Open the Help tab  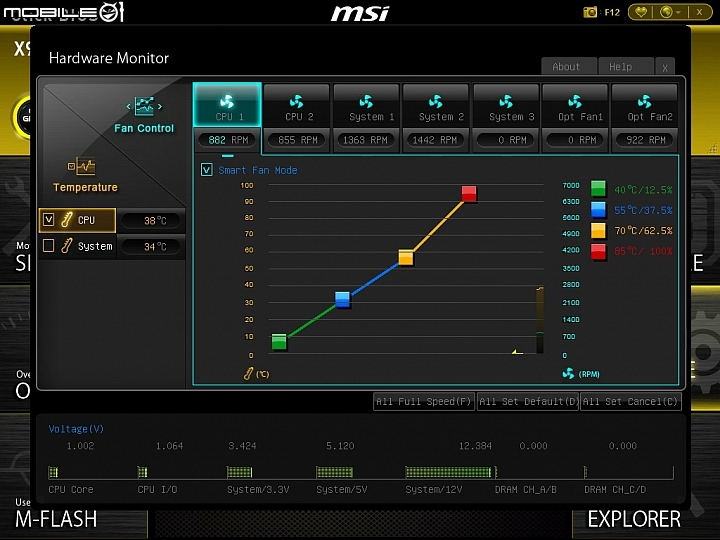[x=626, y=67]
